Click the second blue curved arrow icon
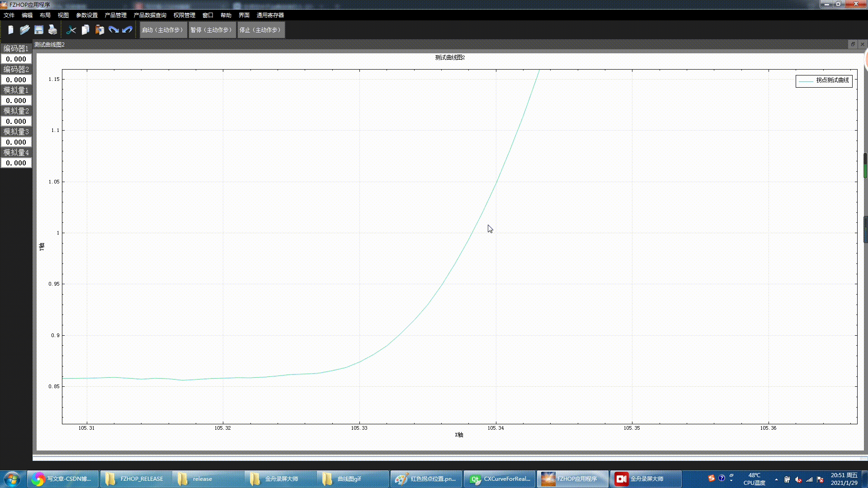868x488 pixels. click(x=127, y=30)
